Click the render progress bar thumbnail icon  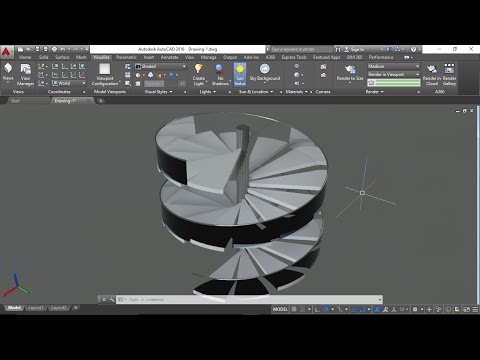(x=372, y=82)
